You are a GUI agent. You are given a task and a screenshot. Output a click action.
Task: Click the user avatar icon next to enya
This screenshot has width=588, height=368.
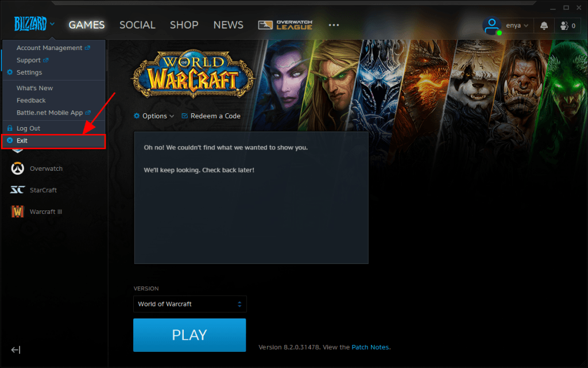[493, 24]
